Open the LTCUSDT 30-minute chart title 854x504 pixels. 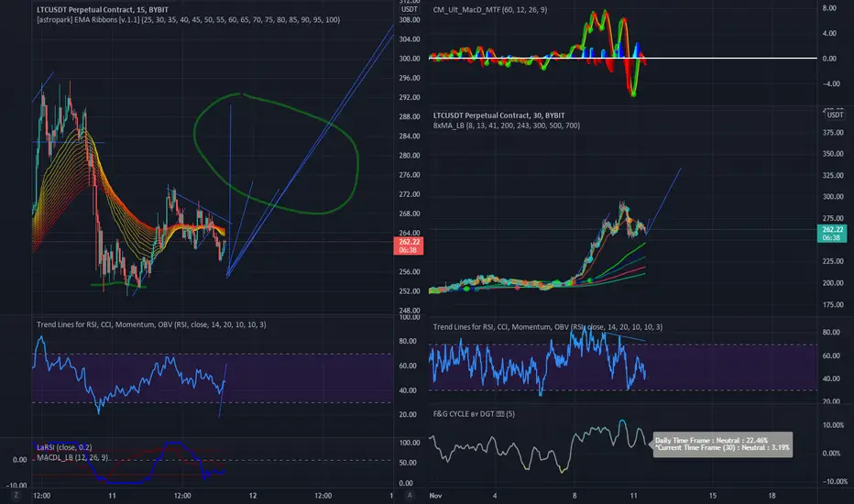[x=498, y=115]
